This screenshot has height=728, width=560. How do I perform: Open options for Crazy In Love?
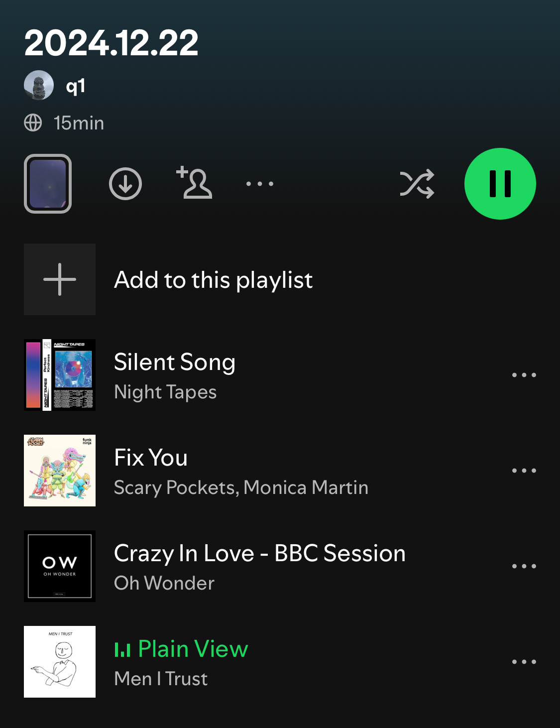[524, 566]
